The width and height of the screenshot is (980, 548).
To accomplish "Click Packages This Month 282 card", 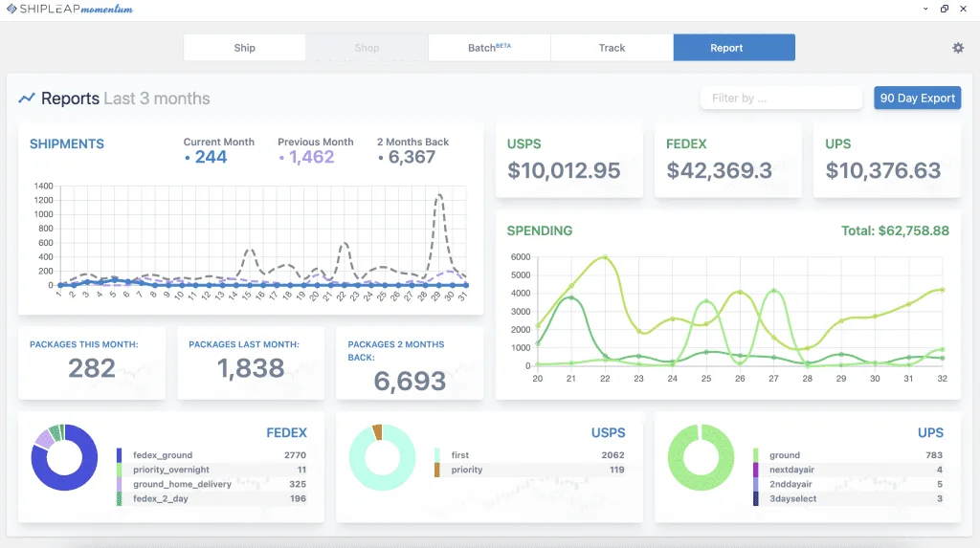I will point(92,362).
